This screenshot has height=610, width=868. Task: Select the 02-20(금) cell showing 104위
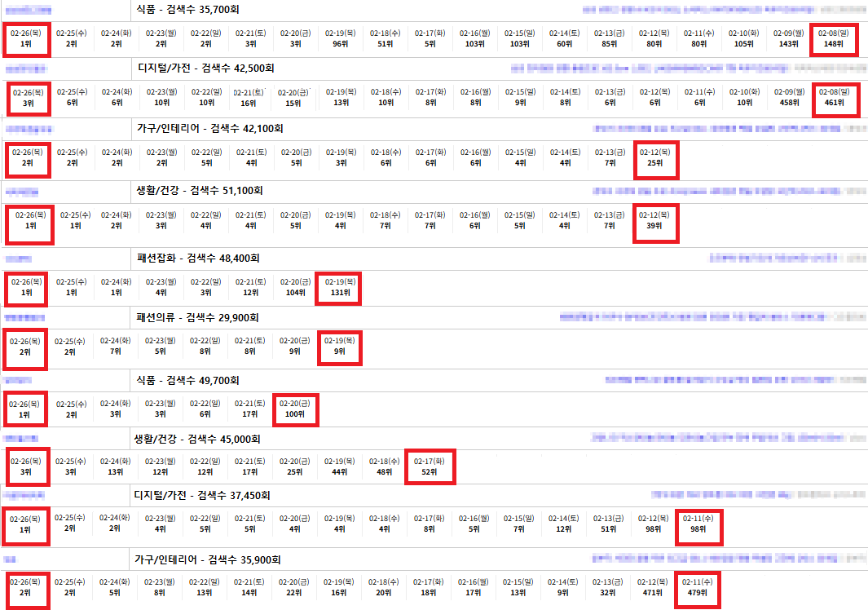coord(295,286)
